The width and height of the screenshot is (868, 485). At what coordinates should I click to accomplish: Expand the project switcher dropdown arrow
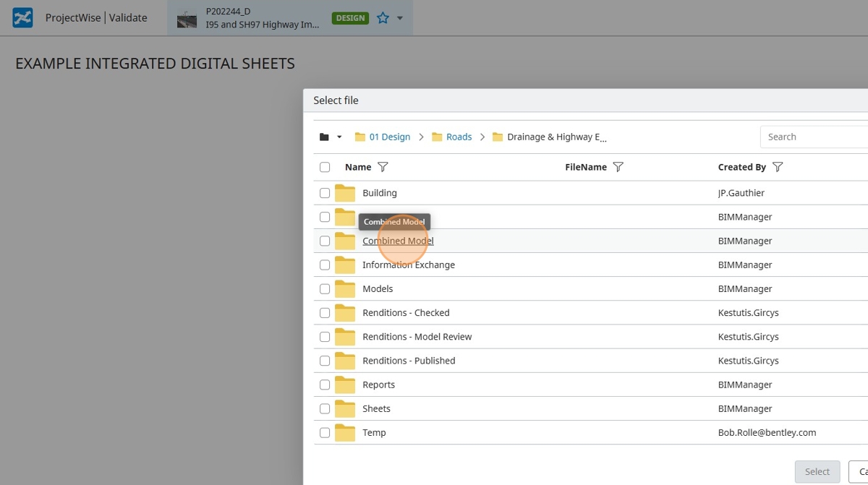400,19
